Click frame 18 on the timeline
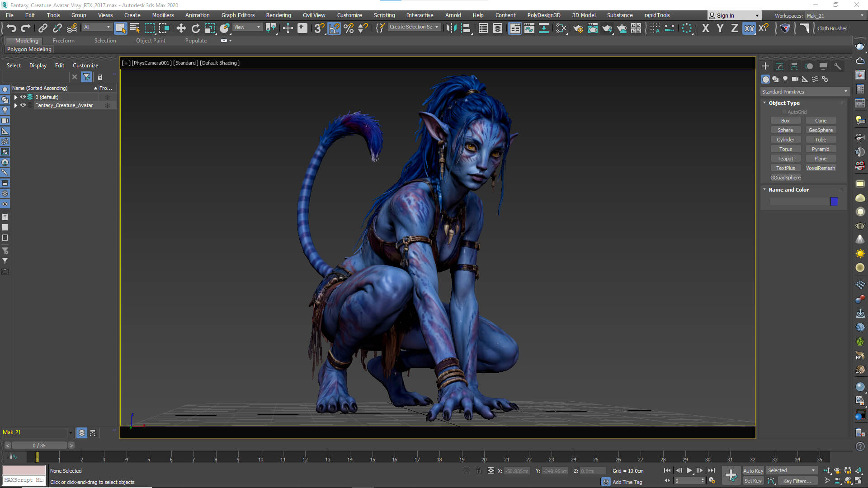868x488 pixels. click(x=439, y=457)
